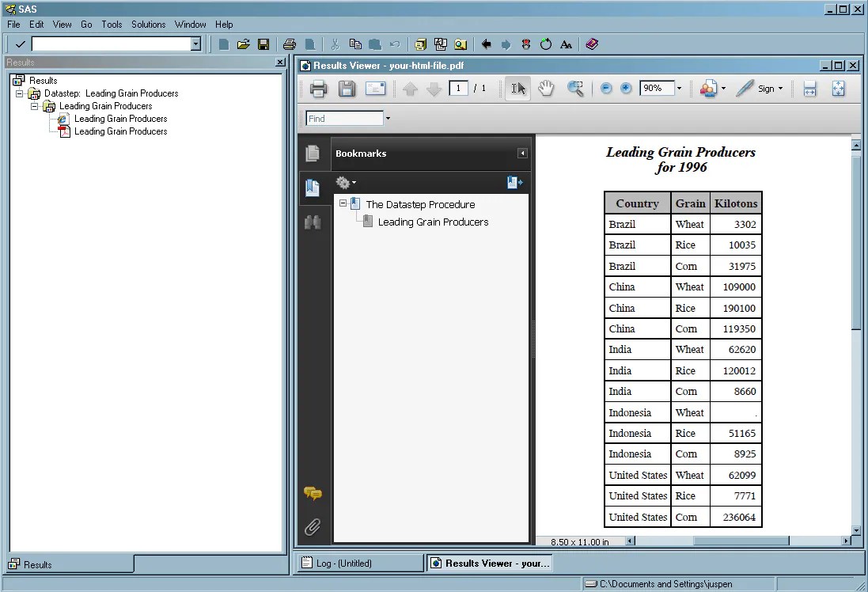Save a copy of the PDF document
The image size is (868, 592).
coord(347,89)
